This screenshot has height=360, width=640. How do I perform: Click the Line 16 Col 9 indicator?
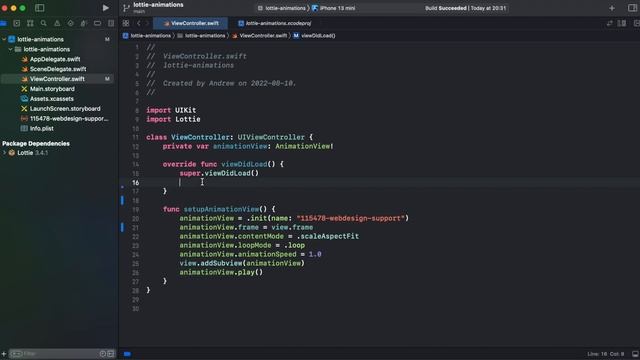606,354
